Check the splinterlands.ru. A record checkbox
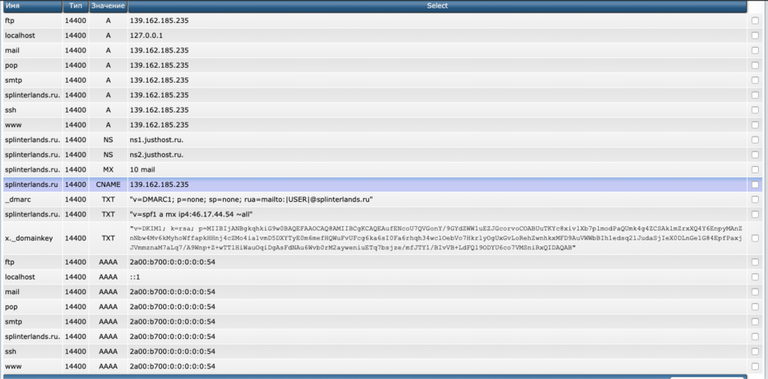This screenshot has width=768, height=379. click(x=755, y=95)
